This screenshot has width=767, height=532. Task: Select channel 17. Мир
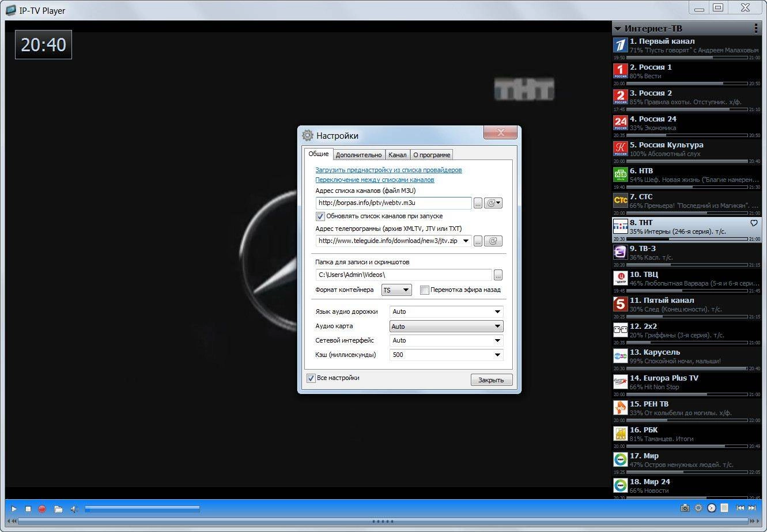[687, 463]
